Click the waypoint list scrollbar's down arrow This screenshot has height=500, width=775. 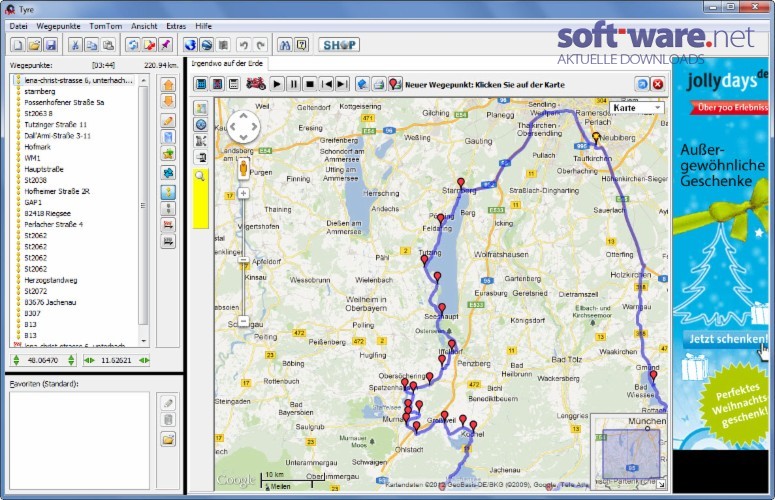[x=143, y=341]
